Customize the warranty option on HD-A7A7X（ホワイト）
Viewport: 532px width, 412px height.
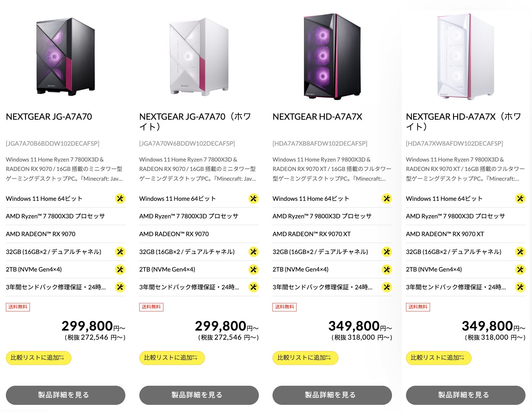(x=520, y=287)
